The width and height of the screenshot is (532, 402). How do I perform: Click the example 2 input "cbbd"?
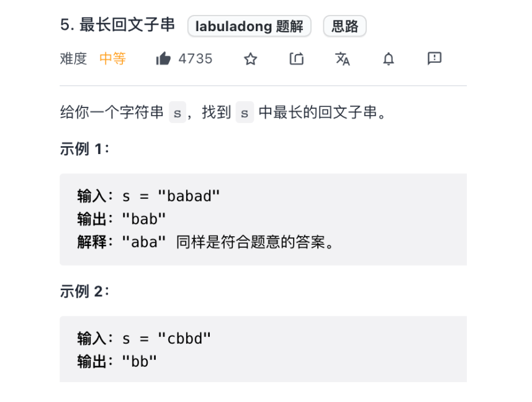pos(184,339)
